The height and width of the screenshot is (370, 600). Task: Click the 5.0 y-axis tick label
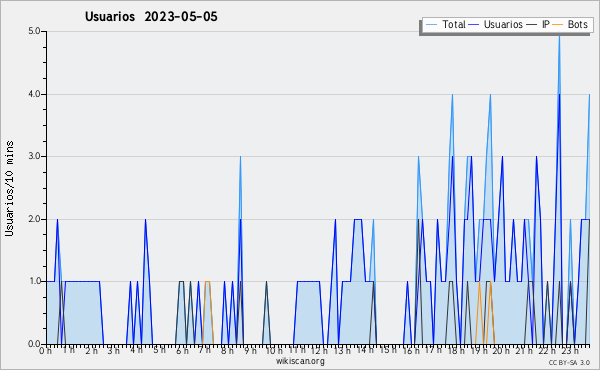(34, 31)
